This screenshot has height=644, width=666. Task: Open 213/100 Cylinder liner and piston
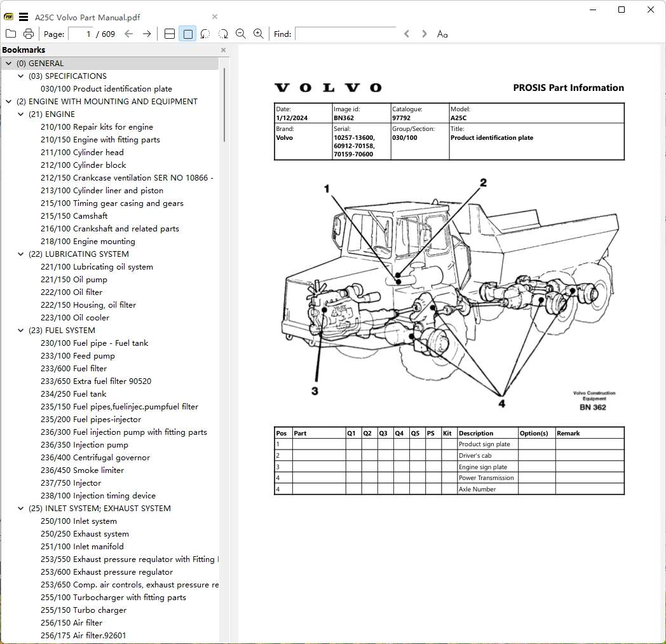tap(102, 190)
